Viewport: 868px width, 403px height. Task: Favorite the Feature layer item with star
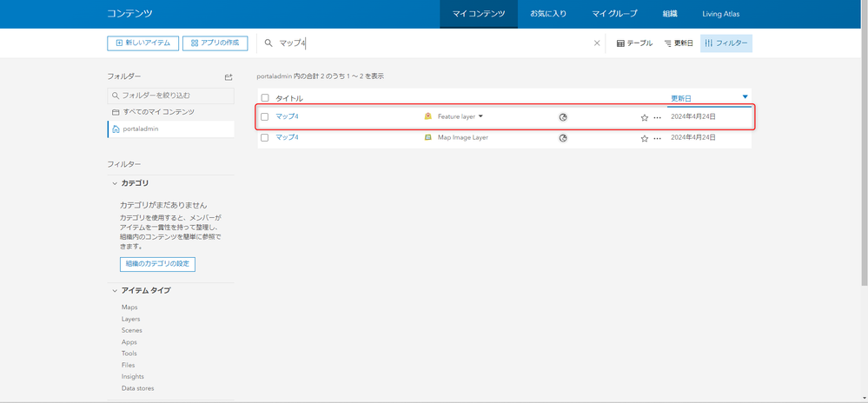(644, 117)
